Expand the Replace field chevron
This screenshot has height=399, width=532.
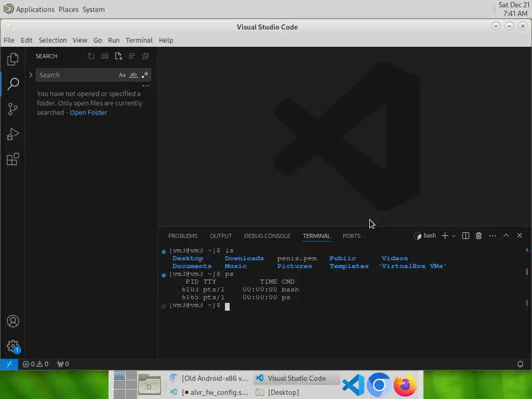pyautogui.click(x=31, y=75)
